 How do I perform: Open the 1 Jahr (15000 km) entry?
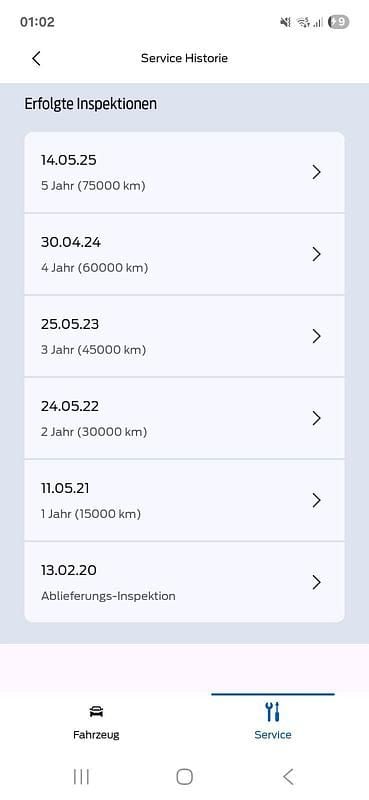(x=184, y=501)
